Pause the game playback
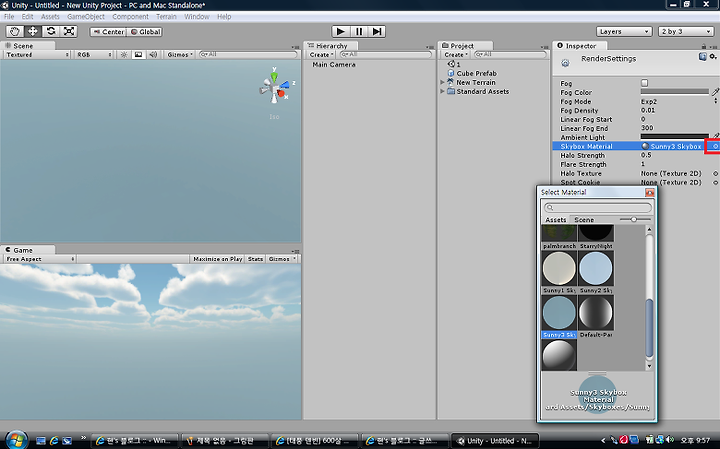This screenshot has height=449, width=720. pyautogui.click(x=359, y=31)
